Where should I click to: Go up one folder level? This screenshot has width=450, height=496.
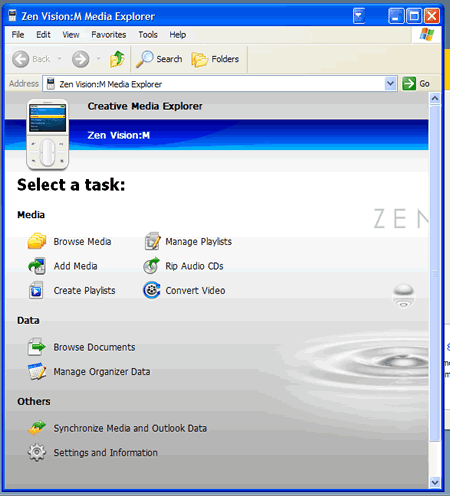point(117,59)
